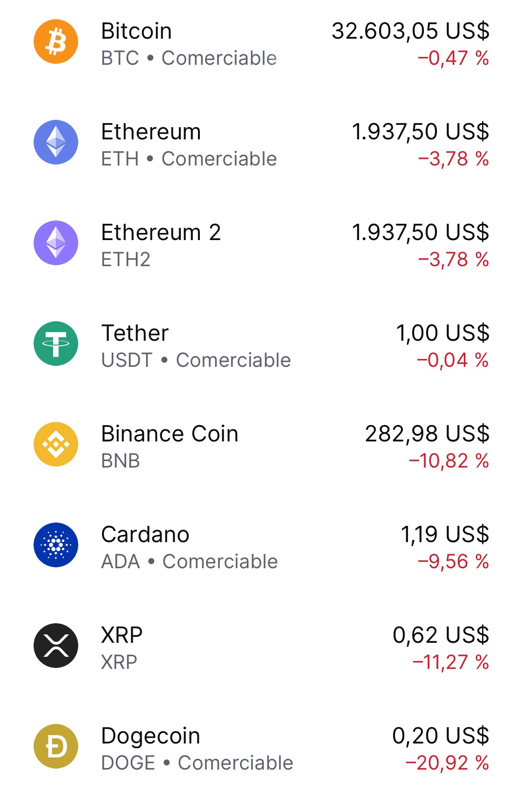The width and height of the screenshot is (524, 812).
Task: Open the blue Cardano icon
Action: pos(56,545)
